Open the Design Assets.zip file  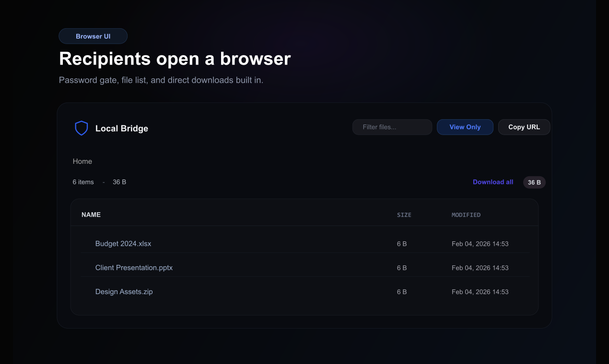124,292
